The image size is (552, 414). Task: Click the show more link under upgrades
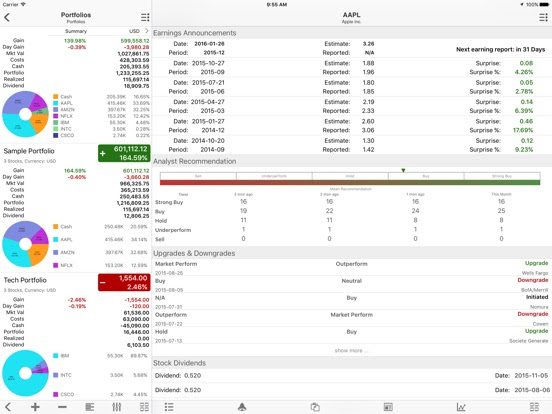click(x=351, y=350)
